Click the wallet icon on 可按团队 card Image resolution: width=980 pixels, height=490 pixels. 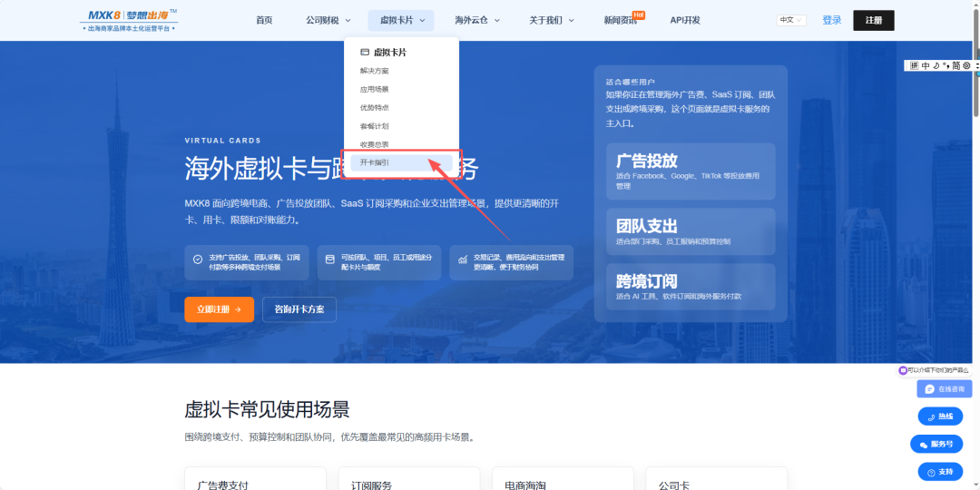[330, 259]
